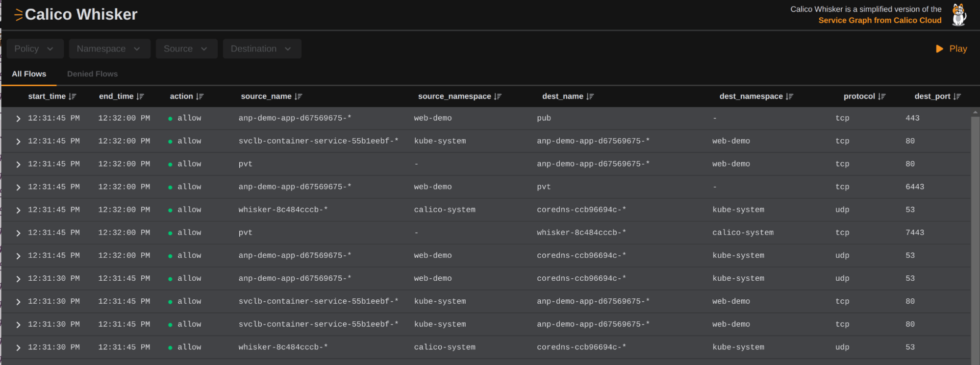The image size is (980, 365).
Task: Click dest_name cell 'pub'
Action: pyautogui.click(x=544, y=118)
